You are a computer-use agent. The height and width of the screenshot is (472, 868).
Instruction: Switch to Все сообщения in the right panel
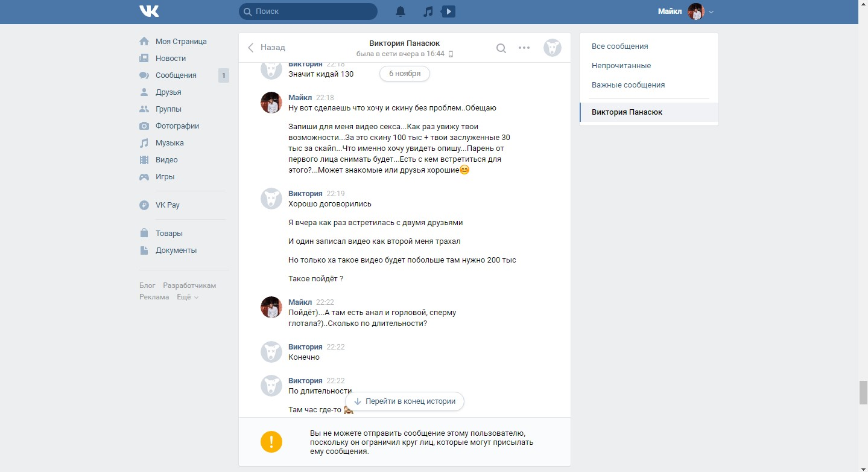(x=619, y=46)
